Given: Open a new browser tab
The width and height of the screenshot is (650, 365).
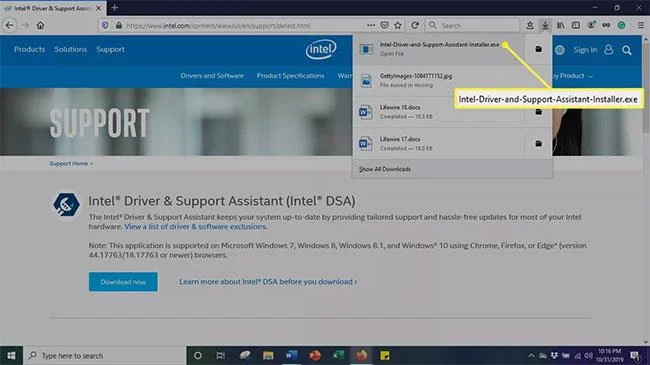Looking at the screenshot, I should coord(115,7).
